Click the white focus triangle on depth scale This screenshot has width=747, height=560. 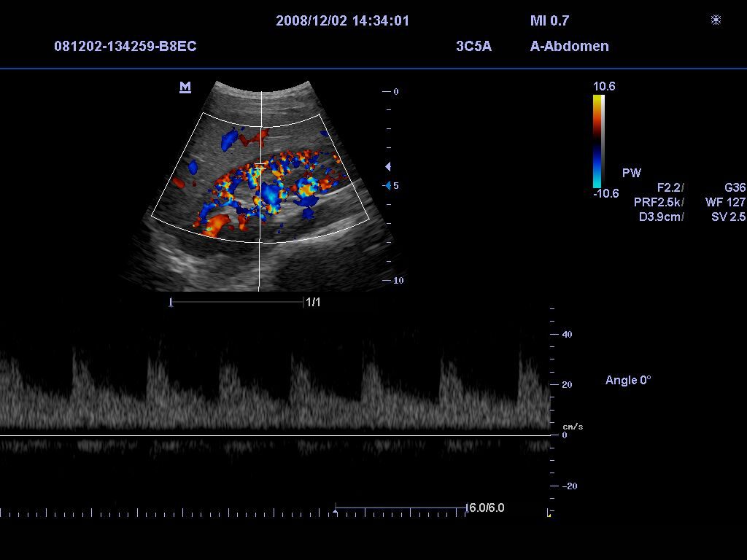click(x=388, y=167)
